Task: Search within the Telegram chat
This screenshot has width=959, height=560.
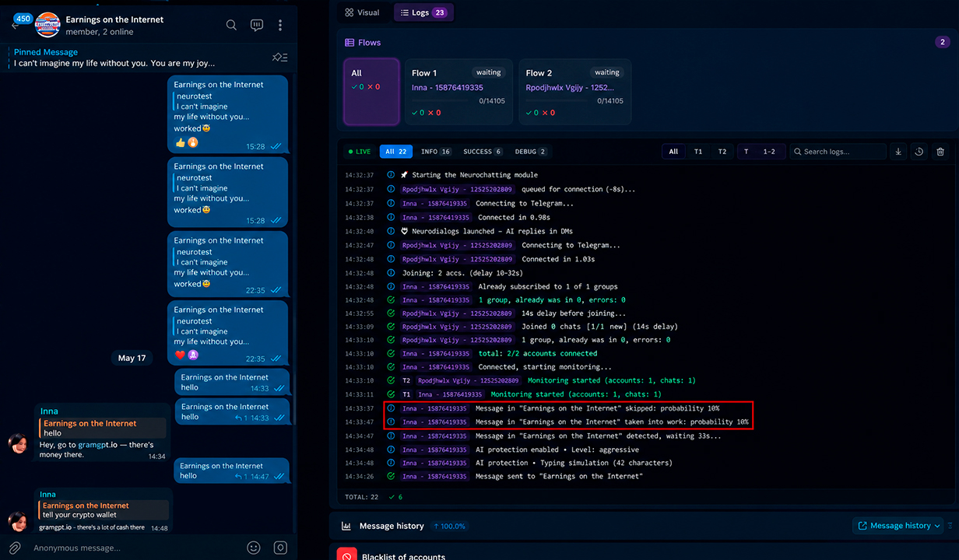Action: click(x=231, y=25)
